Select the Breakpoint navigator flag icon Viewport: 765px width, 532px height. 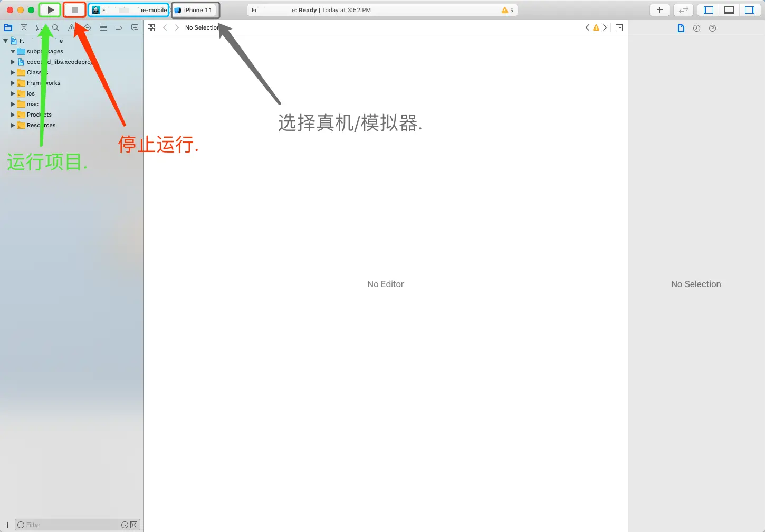(x=119, y=27)
